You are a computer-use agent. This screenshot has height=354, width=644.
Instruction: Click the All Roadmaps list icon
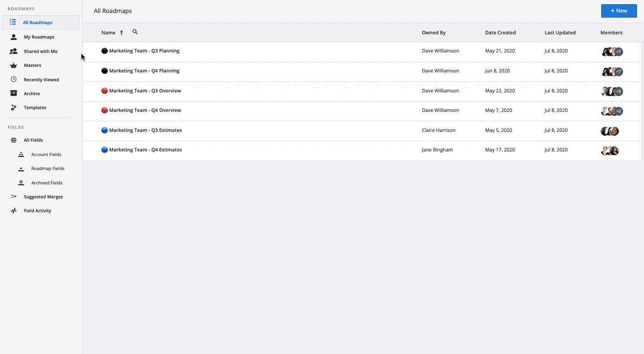pyautogui.click(x=13, y=22)
